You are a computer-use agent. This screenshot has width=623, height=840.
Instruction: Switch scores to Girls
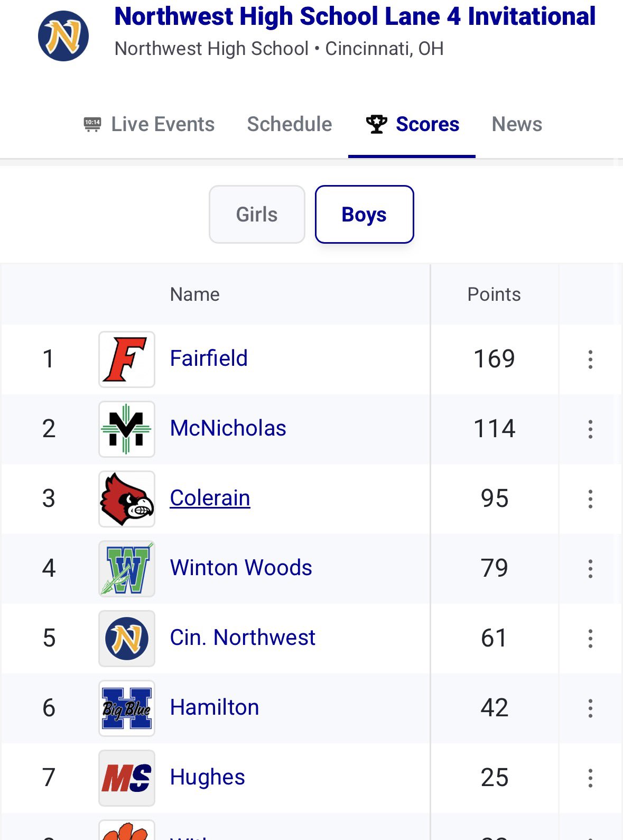point(257,215)
